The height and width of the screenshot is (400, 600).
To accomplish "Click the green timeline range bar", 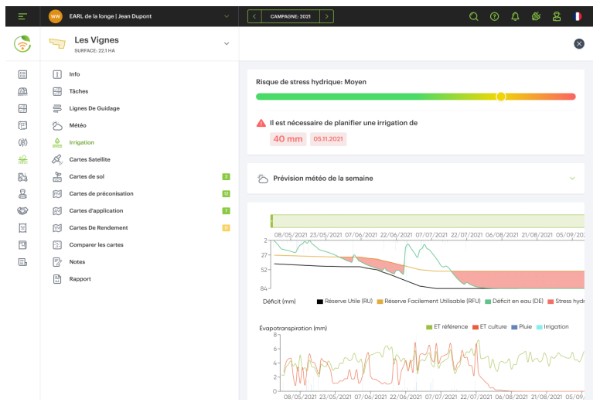I will 427,221.
